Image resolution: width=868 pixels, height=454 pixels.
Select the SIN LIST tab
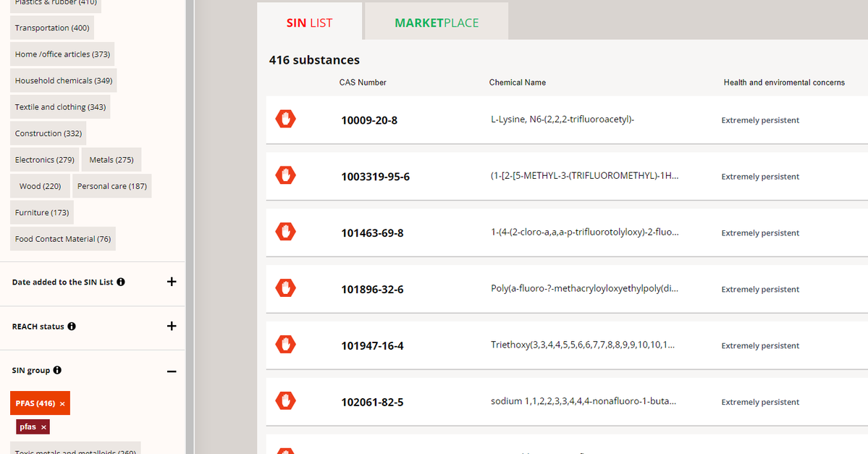309,22
